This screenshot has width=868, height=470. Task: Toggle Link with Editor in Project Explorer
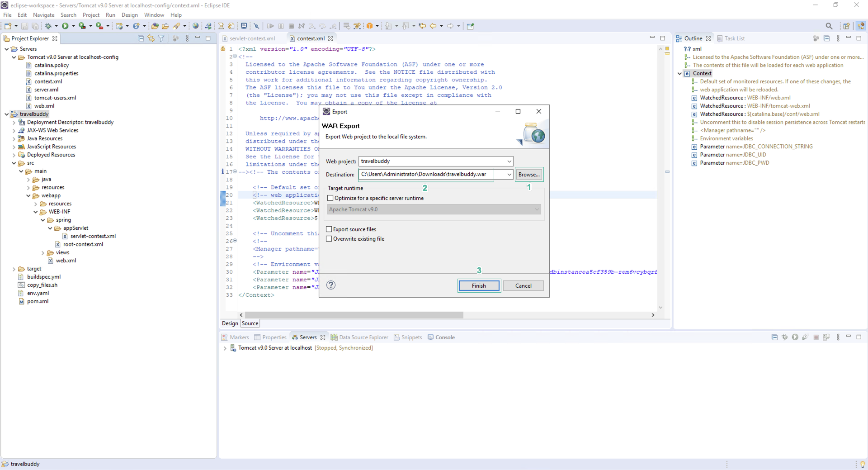tap(151, 38)
